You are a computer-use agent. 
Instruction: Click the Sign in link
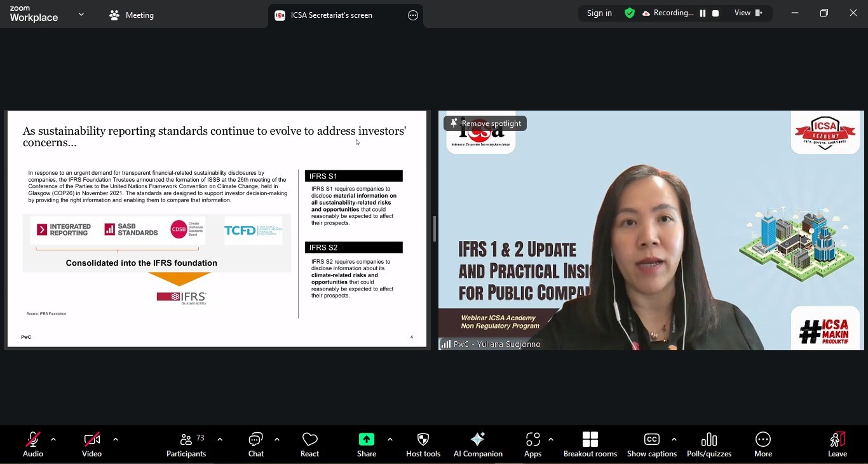point(598,12)
